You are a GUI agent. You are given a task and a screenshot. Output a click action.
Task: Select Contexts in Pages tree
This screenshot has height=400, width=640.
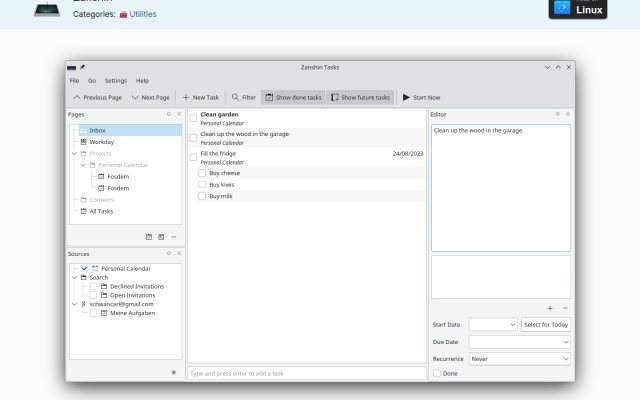101,200
